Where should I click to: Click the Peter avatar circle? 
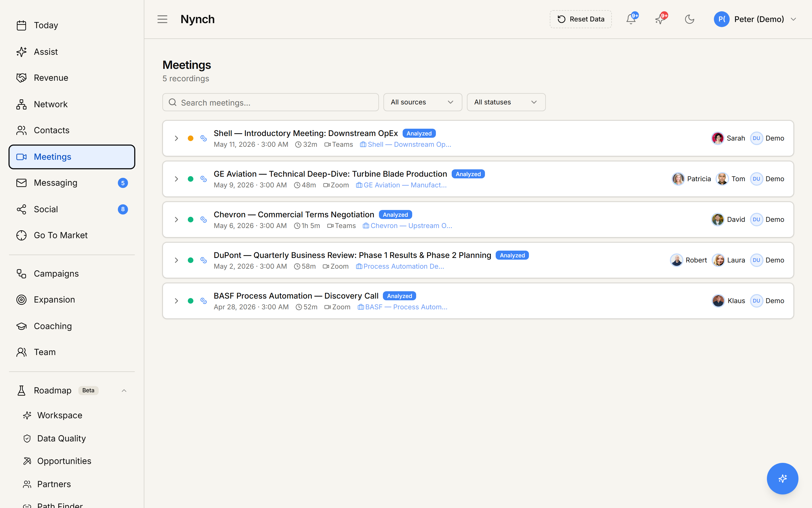[721, 19]
